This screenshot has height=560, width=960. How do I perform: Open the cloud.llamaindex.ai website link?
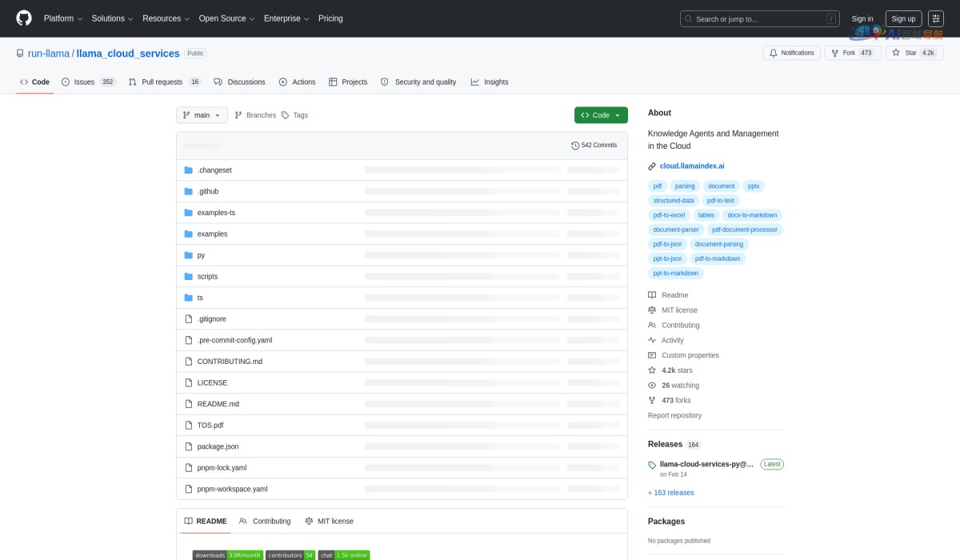691,166
